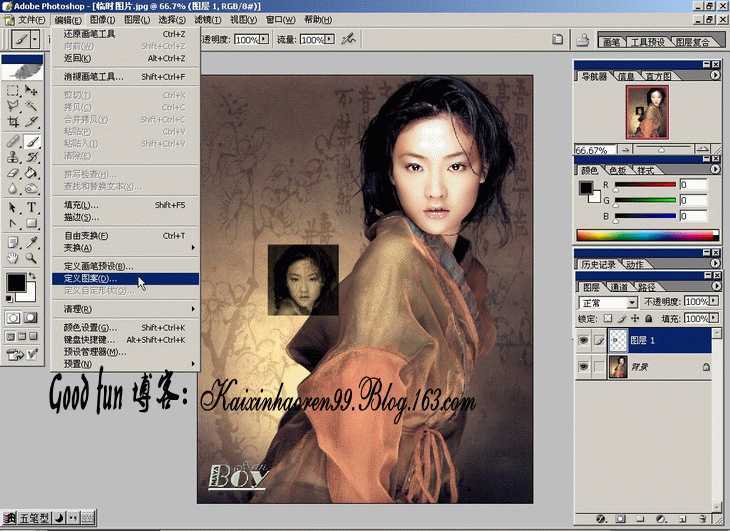Select the Paint Bucket tool
This screenshot has width=730, height=531.
[x=32, y=173]
